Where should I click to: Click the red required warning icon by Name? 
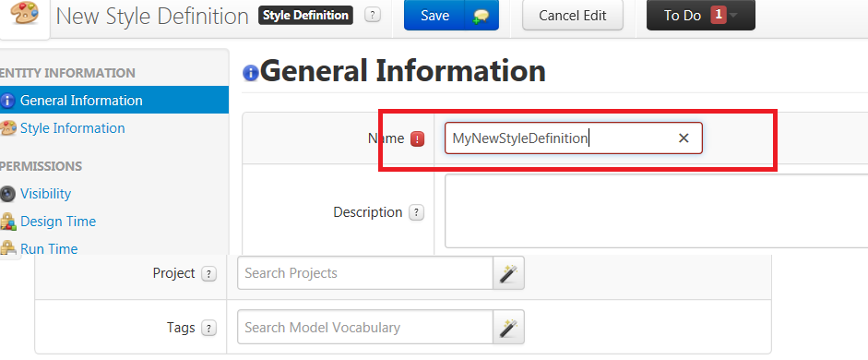417,138
